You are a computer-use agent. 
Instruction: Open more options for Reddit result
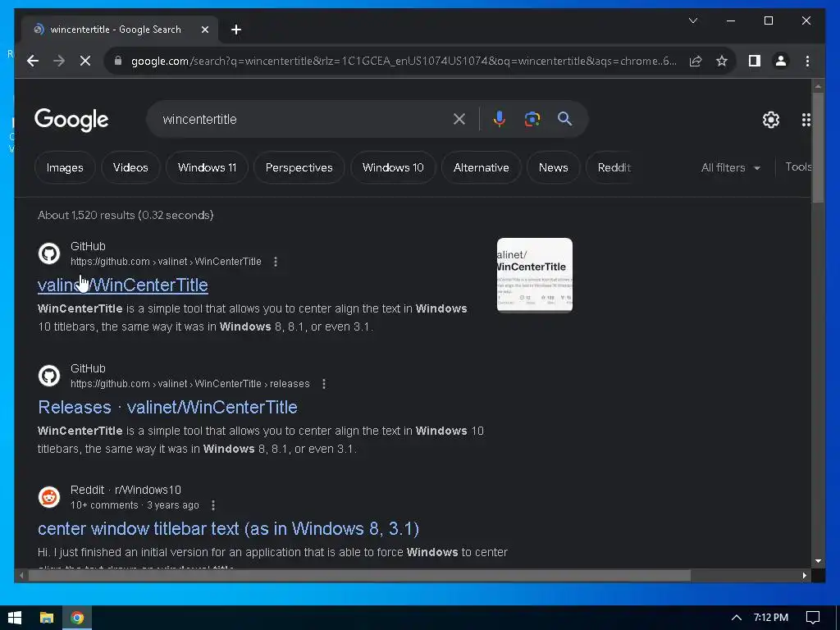coord(213,505)
